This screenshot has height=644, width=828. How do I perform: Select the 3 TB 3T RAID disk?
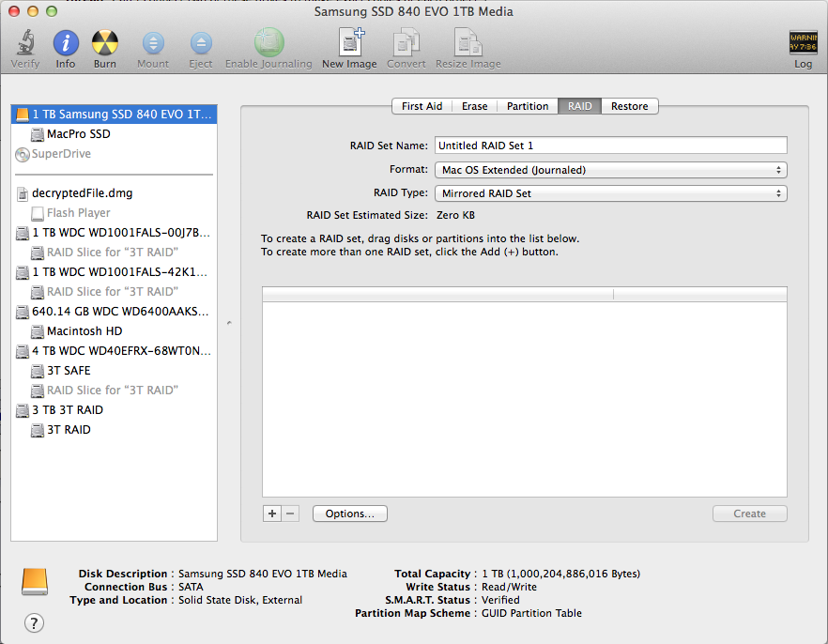(x=68, y=410)
